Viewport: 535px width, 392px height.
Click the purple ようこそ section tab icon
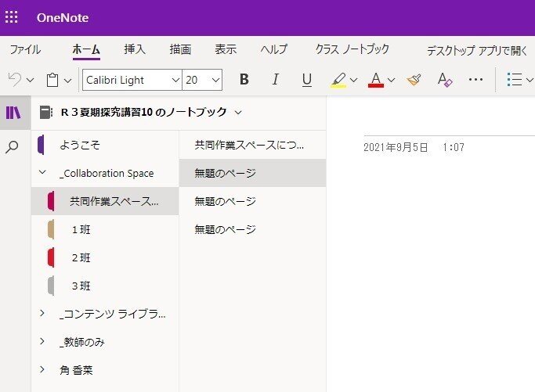41,145
